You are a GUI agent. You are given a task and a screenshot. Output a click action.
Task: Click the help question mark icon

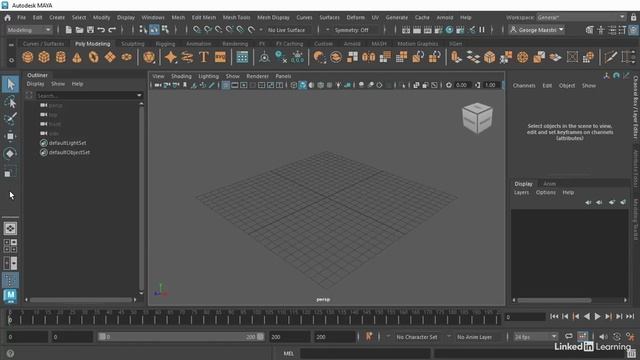[10, 353]
